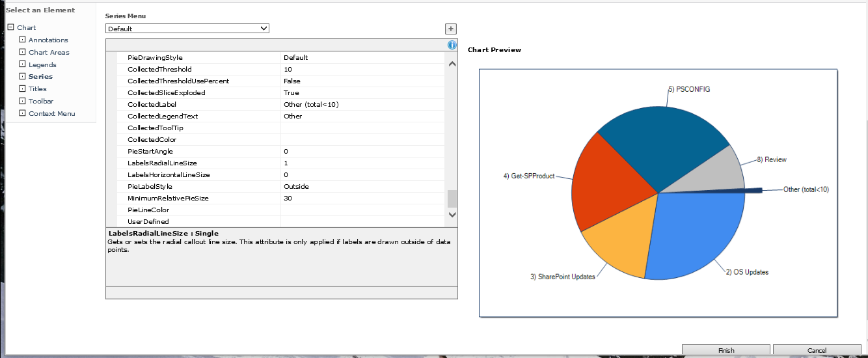Image resolution: width=868 pixels, height=358 pixels.
Task: Select the Series element
Action: coord(41,76)
